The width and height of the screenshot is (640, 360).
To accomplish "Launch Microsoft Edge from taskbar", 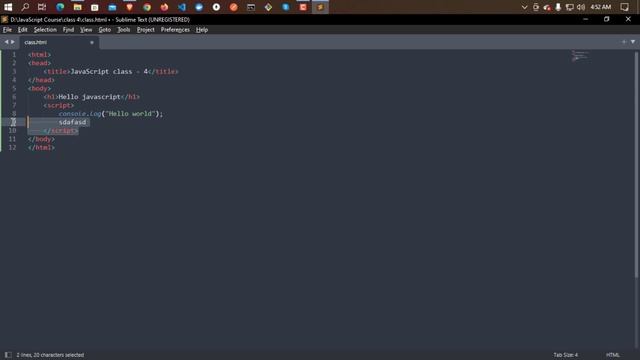I will pyautogui.click(x=60, y=7).
